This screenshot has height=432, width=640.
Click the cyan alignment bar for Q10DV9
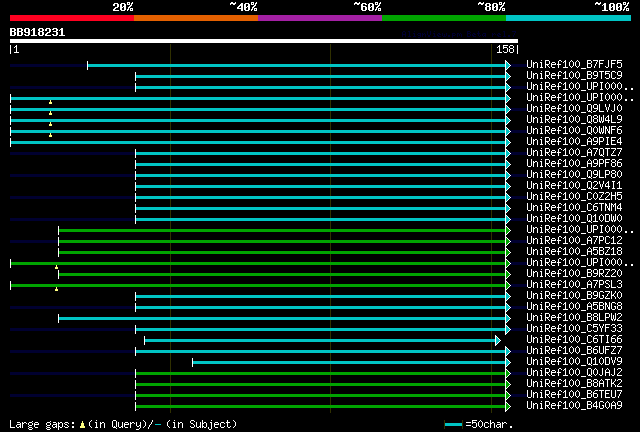[349, 362]
